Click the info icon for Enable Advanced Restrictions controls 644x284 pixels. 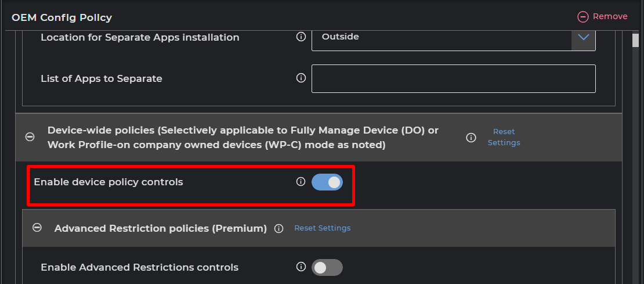(301, 267)
